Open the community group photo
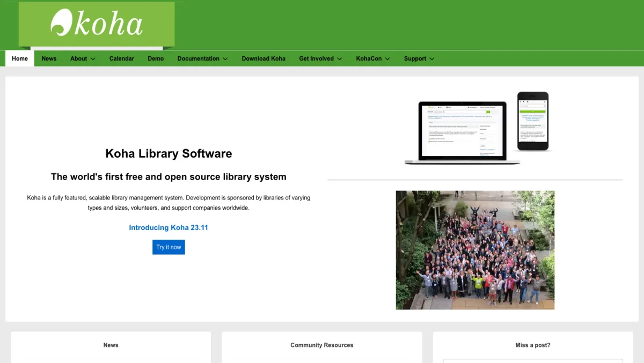Viewport: 644px width, 363px height. point(475,250)
